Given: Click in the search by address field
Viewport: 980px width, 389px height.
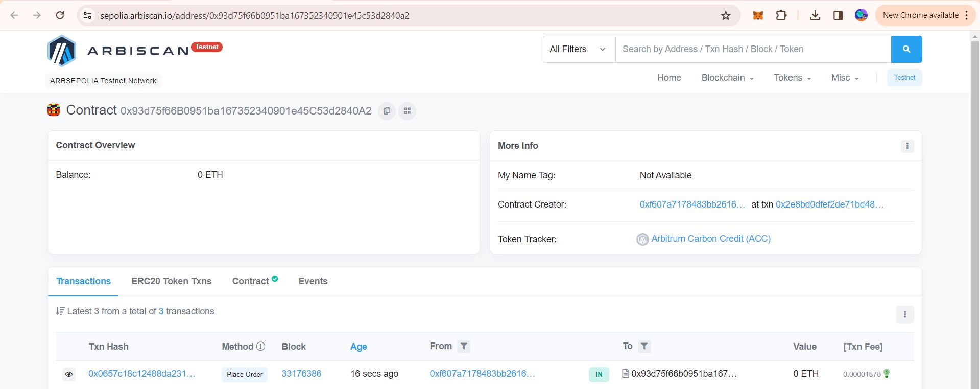Looking at the screenshot, I should (753, 49).
